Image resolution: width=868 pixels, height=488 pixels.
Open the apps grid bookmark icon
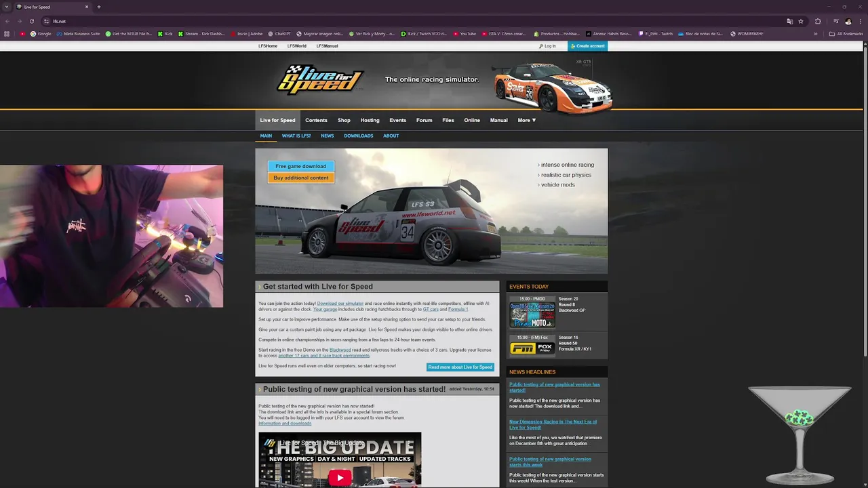point(7,33)
